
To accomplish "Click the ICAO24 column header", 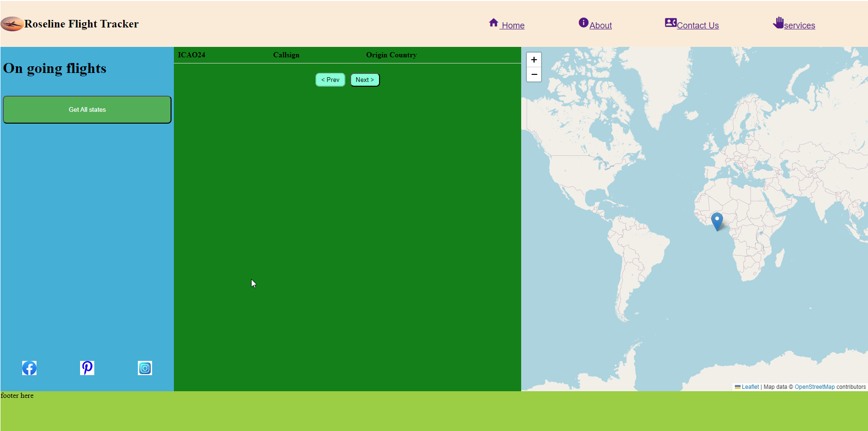I will [x=191, y=54].
